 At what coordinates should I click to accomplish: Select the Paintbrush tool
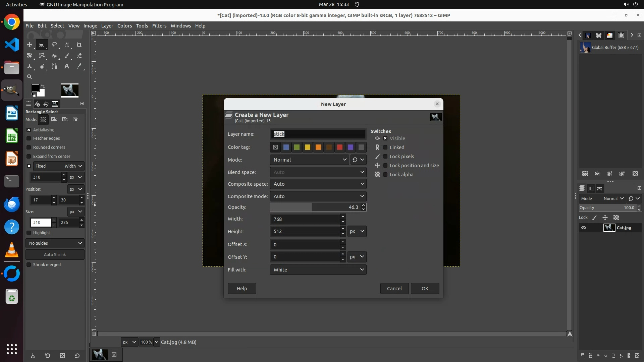click(67, 56)
